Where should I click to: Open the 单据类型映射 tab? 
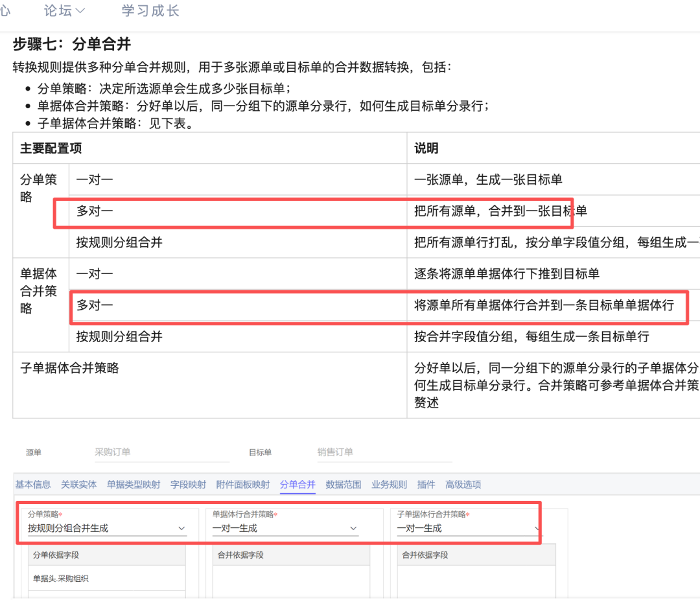(x=134, y=485)
